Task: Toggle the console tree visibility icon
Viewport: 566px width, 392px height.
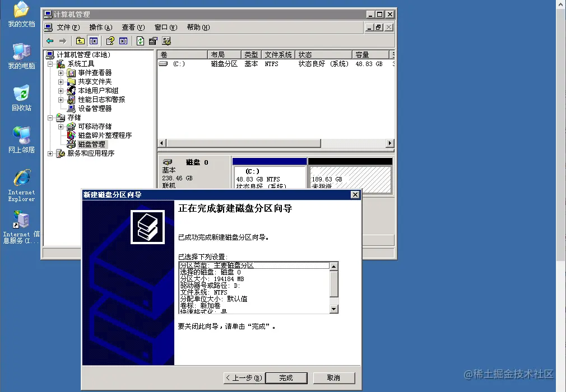Action: point(93,40)
